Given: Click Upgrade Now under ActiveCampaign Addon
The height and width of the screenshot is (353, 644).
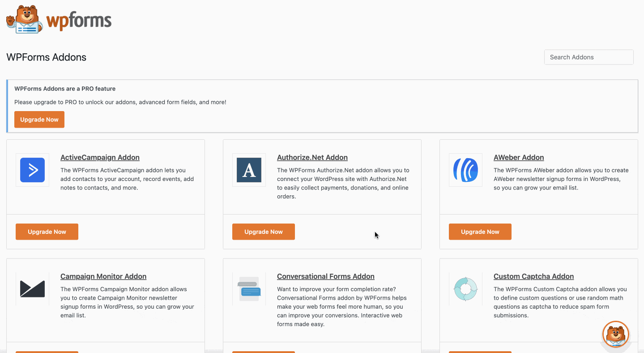Looking at the screenshot, I should (x=47, y=232).
